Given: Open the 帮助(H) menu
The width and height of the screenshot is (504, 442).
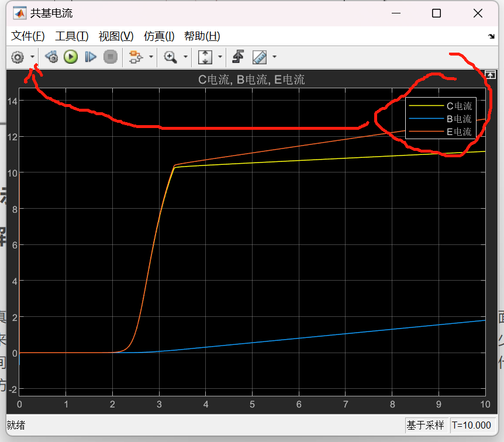Looking at the screenshot, I should coord(202,36).
